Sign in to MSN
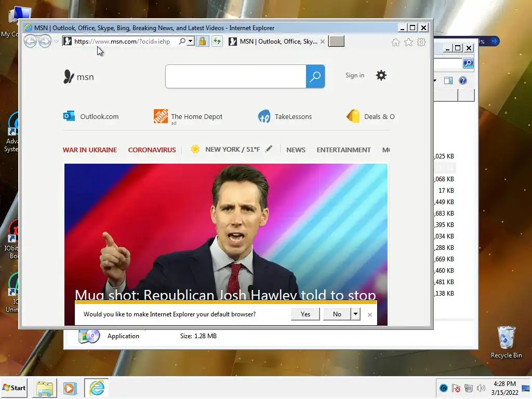Viewport: 532px width, 399px height. pyautogui.click(x=355, y=75)
